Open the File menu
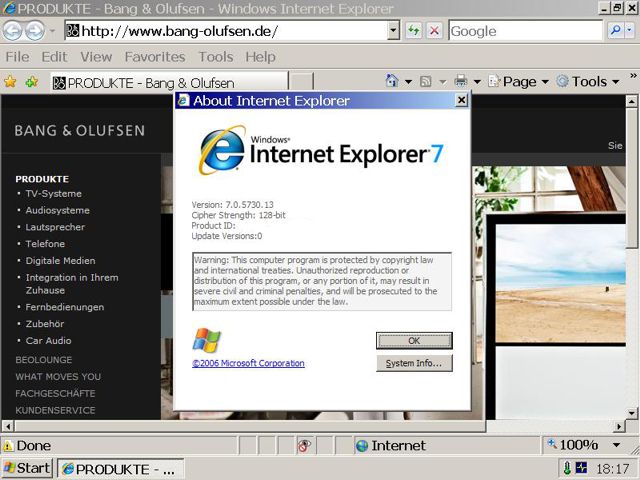 (x=17, y=57)
